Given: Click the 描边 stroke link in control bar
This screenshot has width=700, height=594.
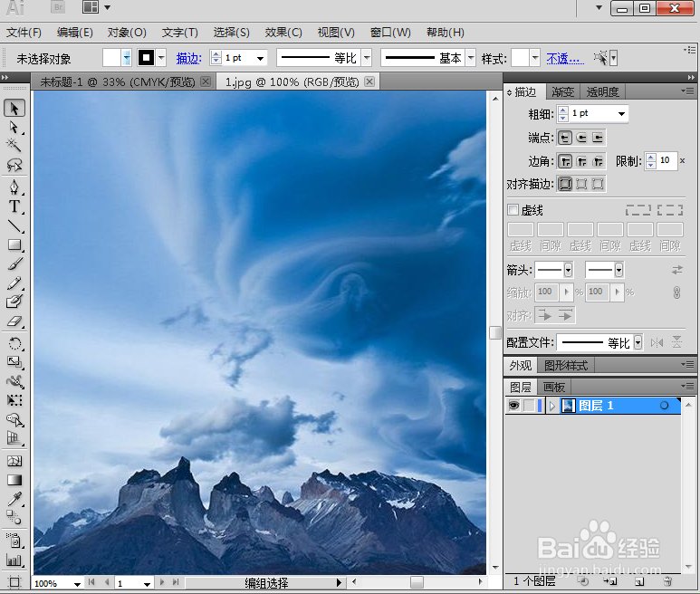Looking at the screenshot, I should pyautogui.click(x=189, y=58).
